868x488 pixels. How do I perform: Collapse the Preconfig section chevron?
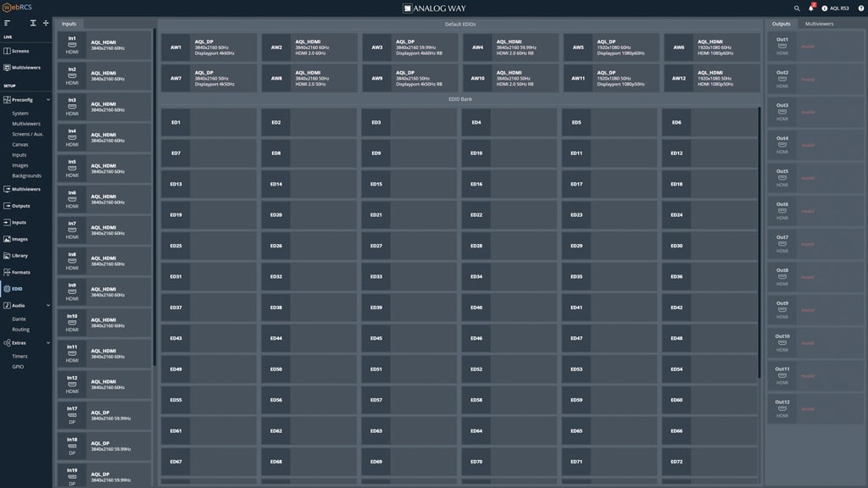pyautogui.click(x=48, y=100)
